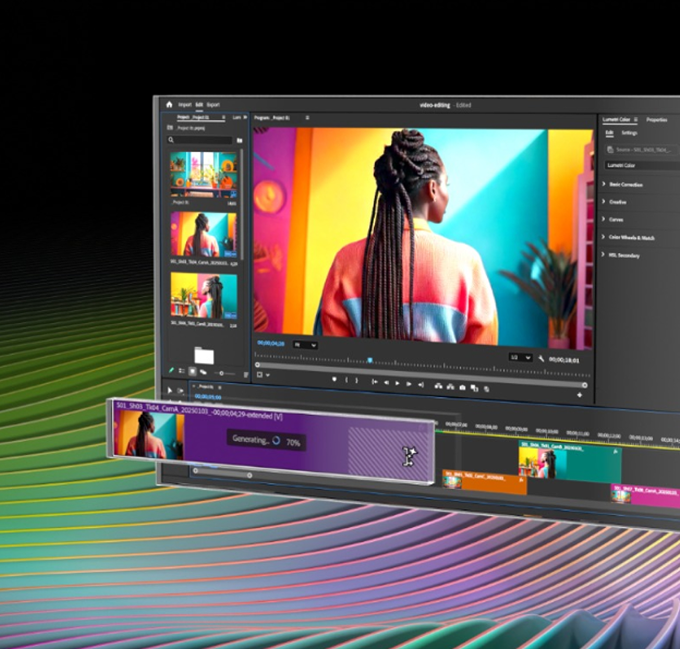Open sort icons menu in Project panel
The image size is (680, 649).
246,375
